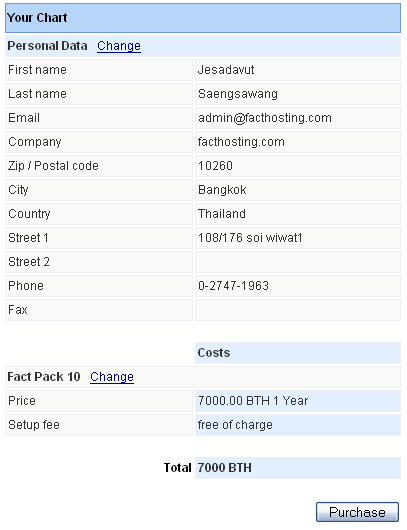This screenshot has width=407, height=530.
Task: Open Change link beside Fact Pack 10
Action: click(112, 377)
